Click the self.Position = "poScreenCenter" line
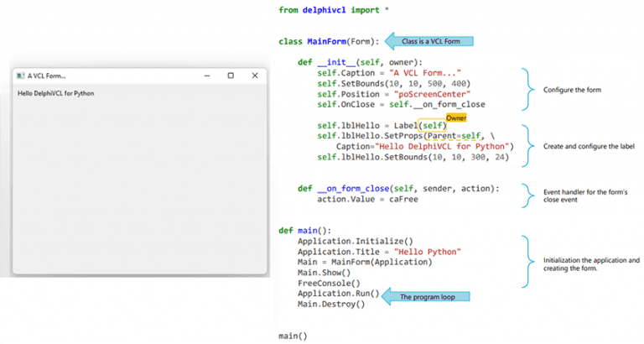This screenshot has width=644, height=344. pyautogui.click(x=394, y=94)
